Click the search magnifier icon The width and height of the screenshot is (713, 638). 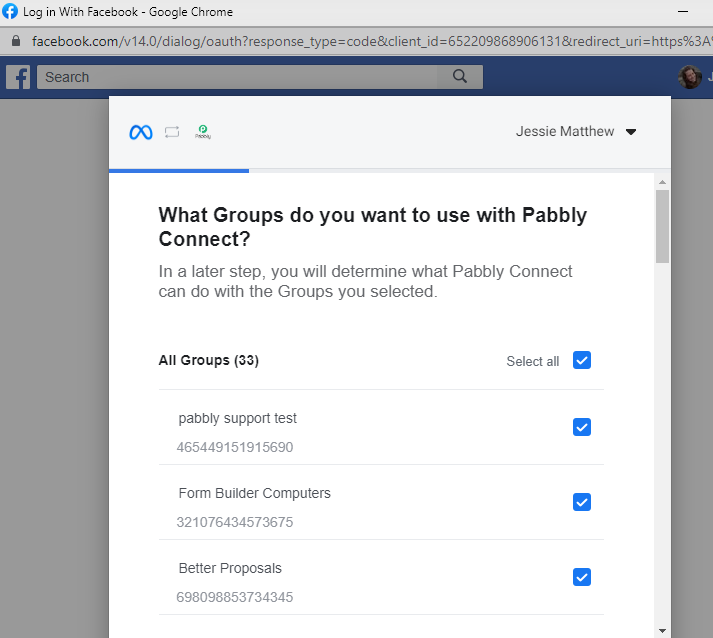[460, 76]
